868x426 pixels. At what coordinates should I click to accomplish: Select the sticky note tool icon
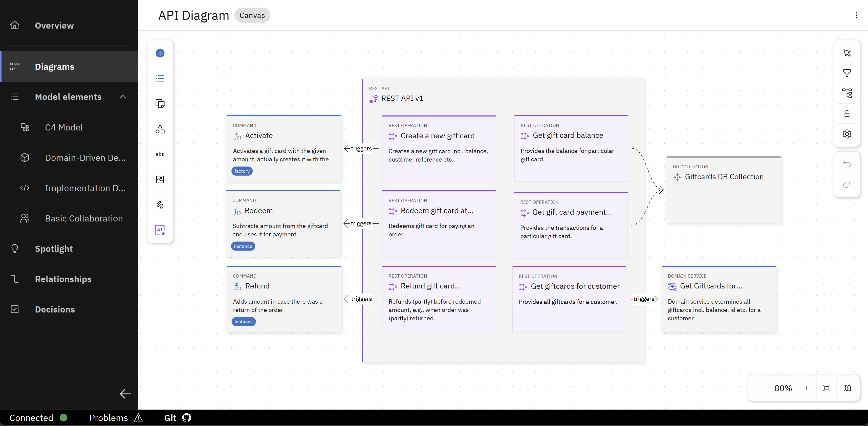[160, 104]
